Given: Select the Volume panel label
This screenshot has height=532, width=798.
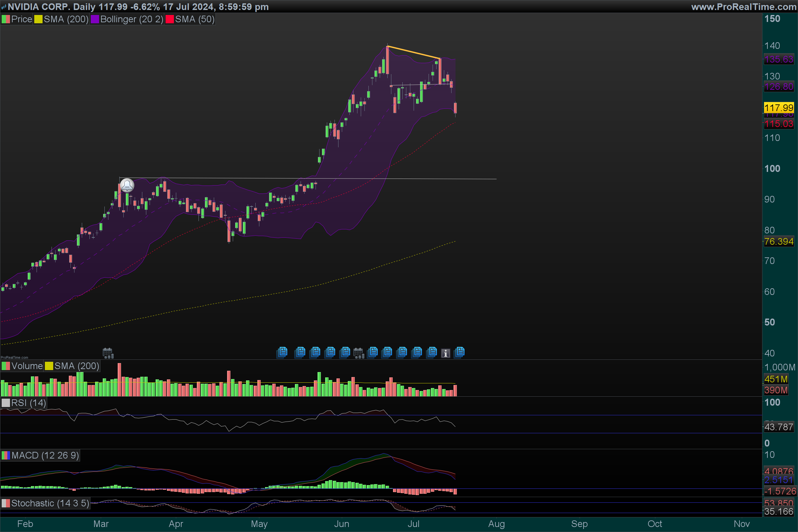Looking at the screenshot, I should pos(27,366).
